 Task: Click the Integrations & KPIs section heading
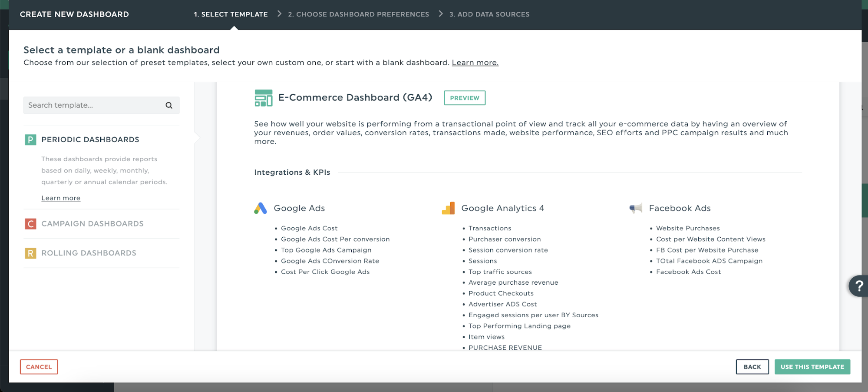pos(292,172)
